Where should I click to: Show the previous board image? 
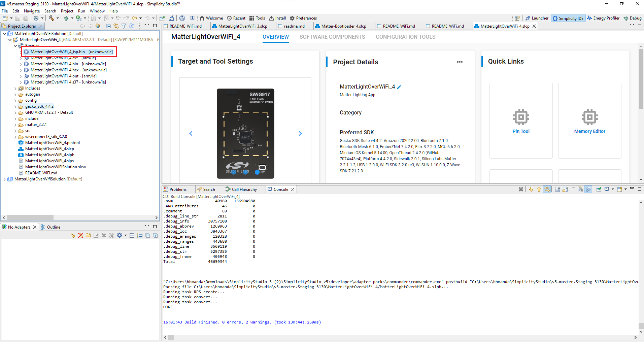coord(191,134)
